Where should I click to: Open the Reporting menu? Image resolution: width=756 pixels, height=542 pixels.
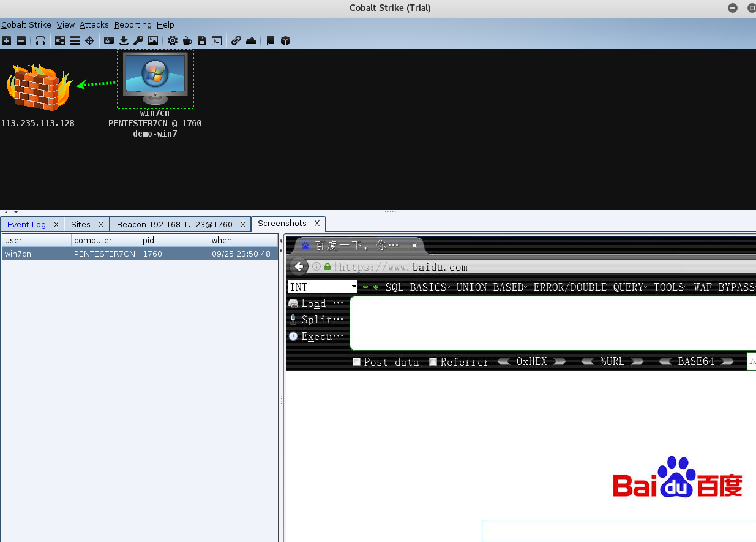pos(133,25)
